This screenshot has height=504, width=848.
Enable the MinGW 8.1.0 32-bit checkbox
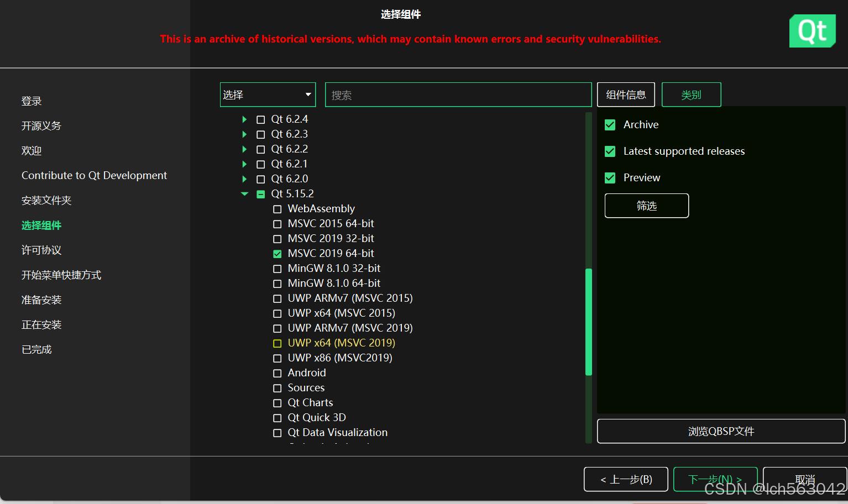pos(278,269)
